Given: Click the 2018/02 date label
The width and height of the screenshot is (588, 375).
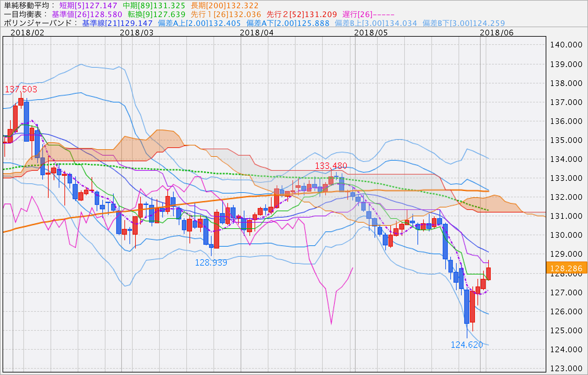Looking at the screenshot, I should 27,33.
